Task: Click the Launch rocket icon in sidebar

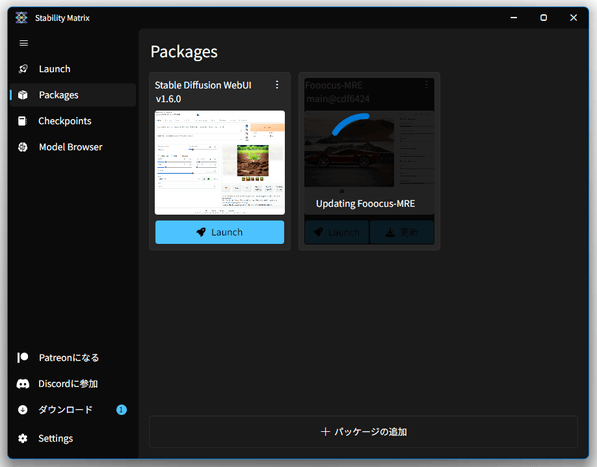Action: (x=23, y=69)
